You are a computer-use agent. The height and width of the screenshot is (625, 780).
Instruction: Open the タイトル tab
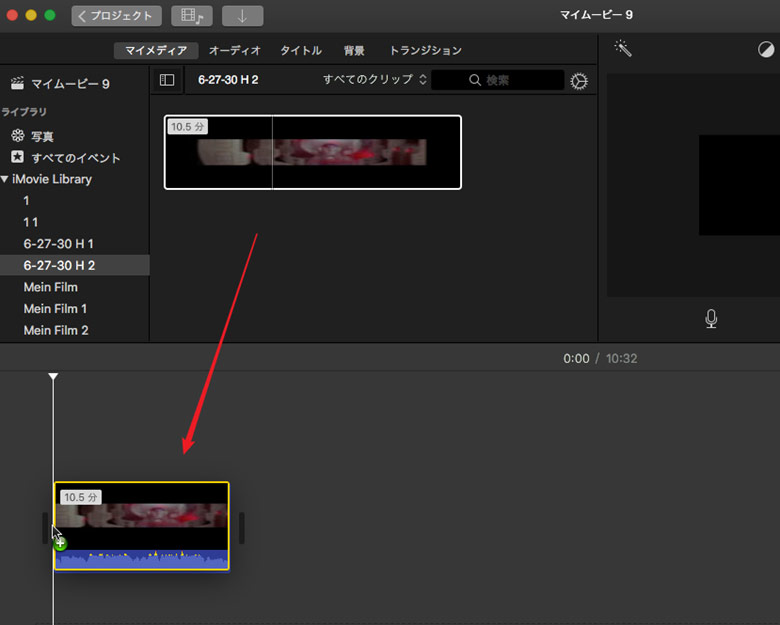click(x=300, y=50)
